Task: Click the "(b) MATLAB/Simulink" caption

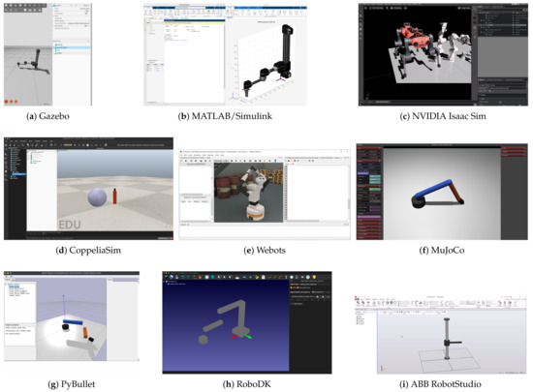Action: point(225,116)
